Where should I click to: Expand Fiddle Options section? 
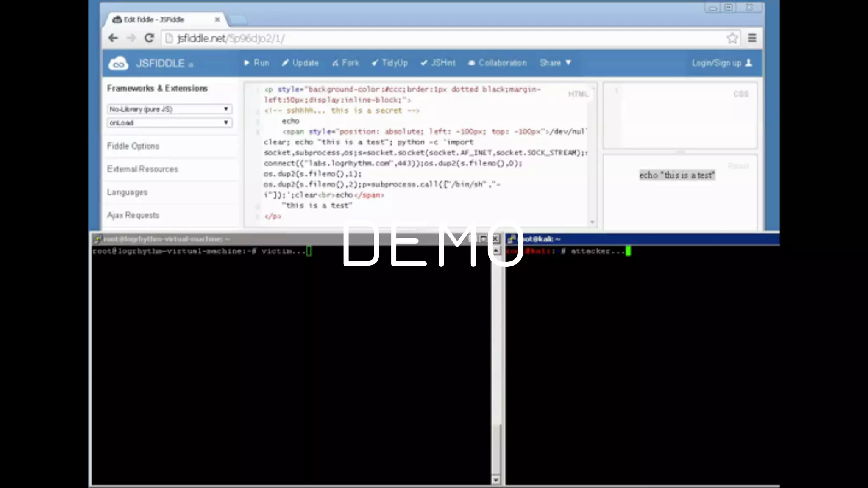coord(133,146)
